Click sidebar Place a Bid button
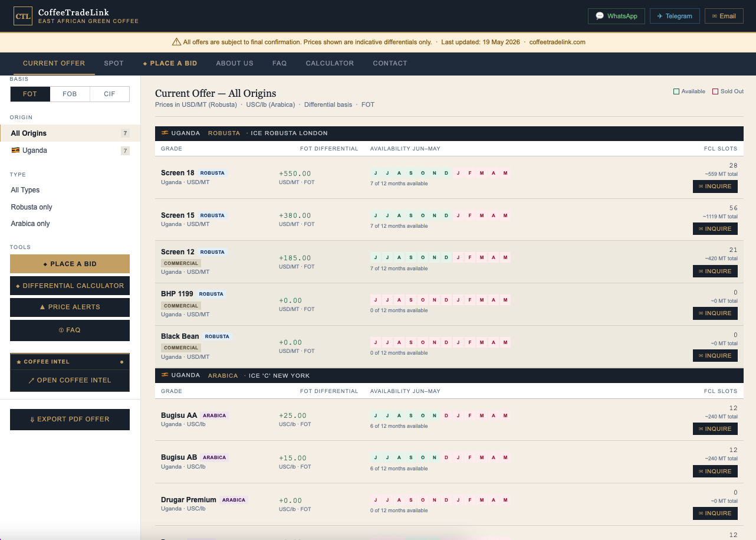This screenshot has height=540, width=756. pyautogui.click(x=70, y=264)
